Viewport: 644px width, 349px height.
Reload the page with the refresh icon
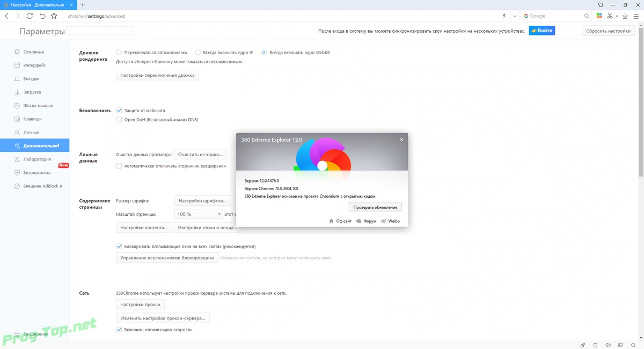tap(30, 16)
